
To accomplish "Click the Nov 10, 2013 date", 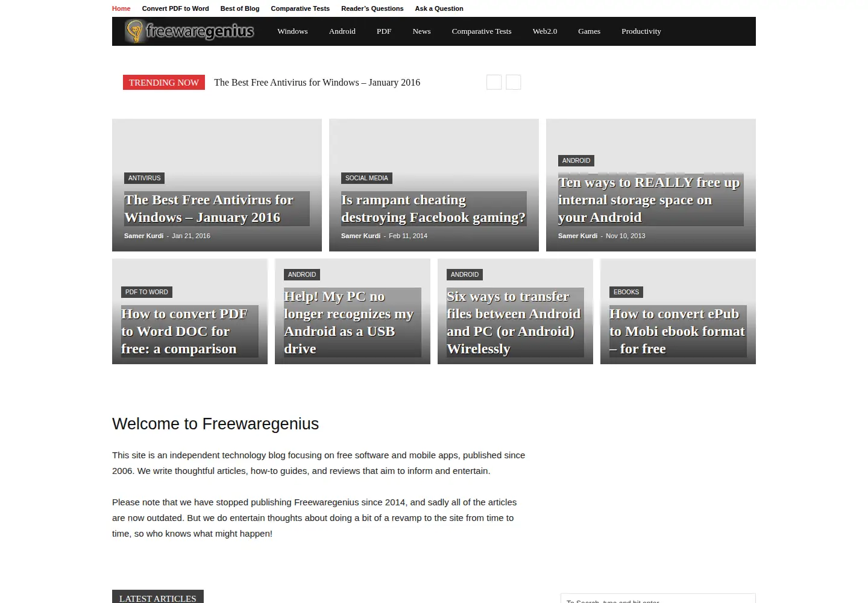I will click(x=625, y=236).
